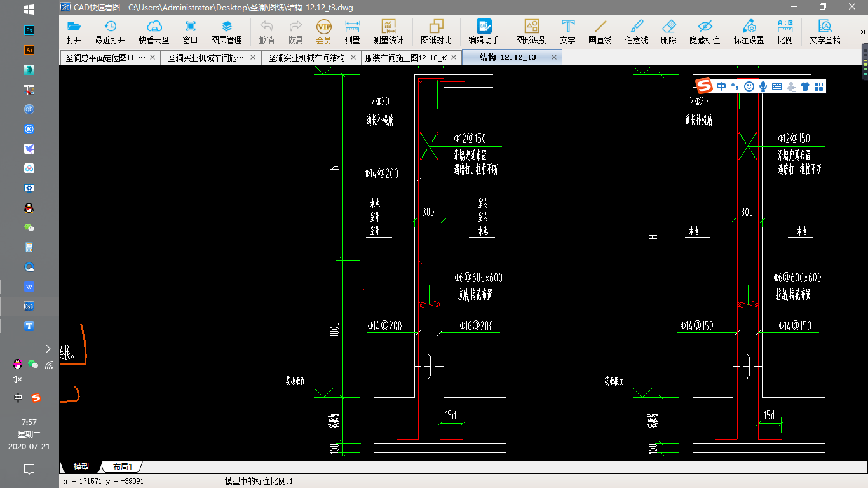Screen dimensions: 868x488
Task: Open 测量统计 measurement statistics
Action: point(388,32)
